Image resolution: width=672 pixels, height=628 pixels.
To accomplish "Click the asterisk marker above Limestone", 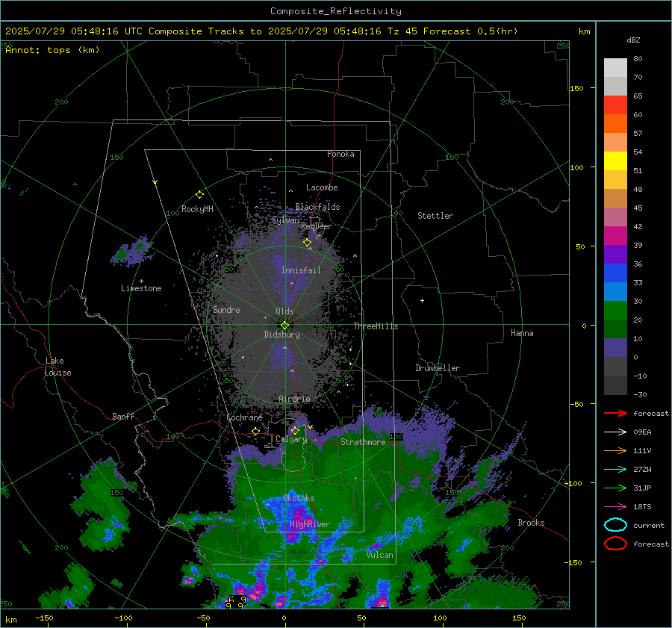I will point(141,282).
